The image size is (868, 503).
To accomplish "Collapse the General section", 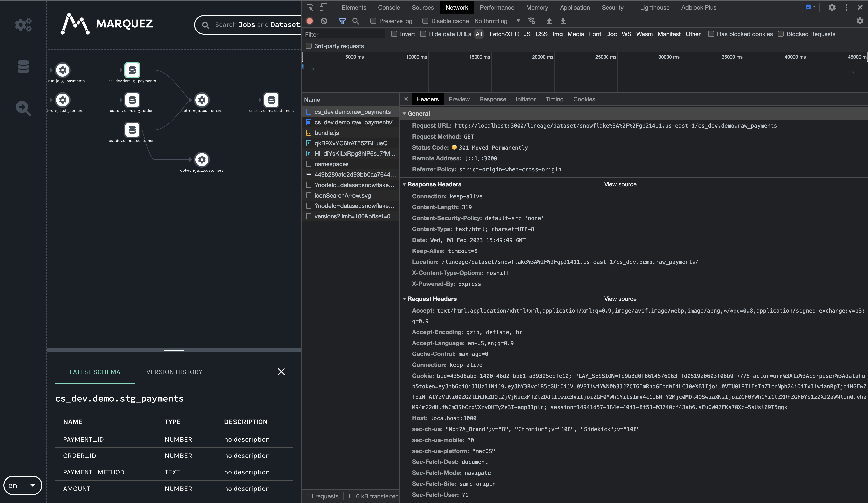I will [404, 113].
